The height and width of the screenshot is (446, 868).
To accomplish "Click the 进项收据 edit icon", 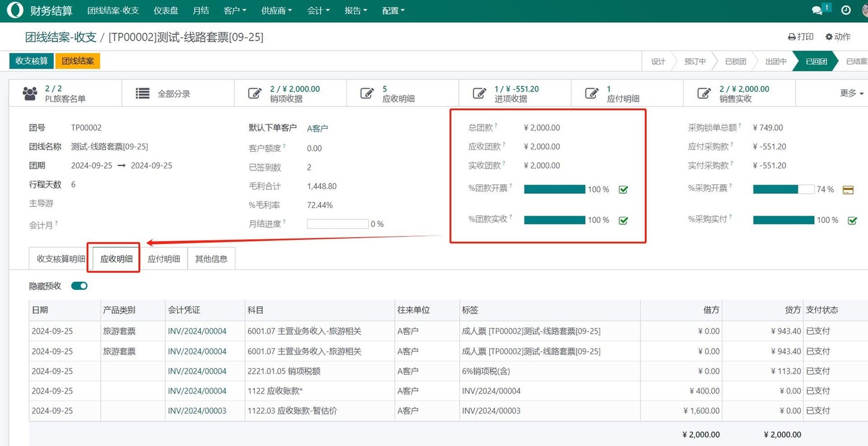I will pos(479,94).
